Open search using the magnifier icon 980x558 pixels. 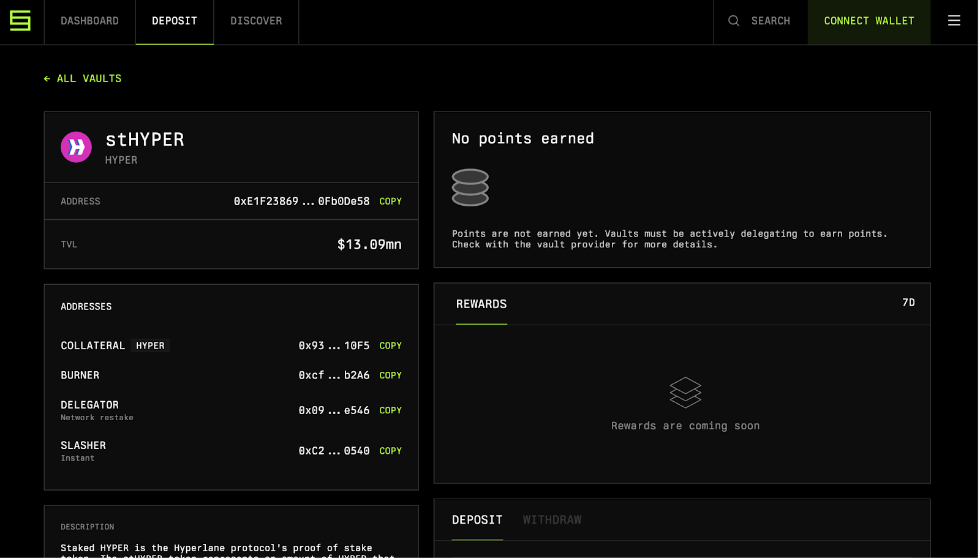(733, 21)
